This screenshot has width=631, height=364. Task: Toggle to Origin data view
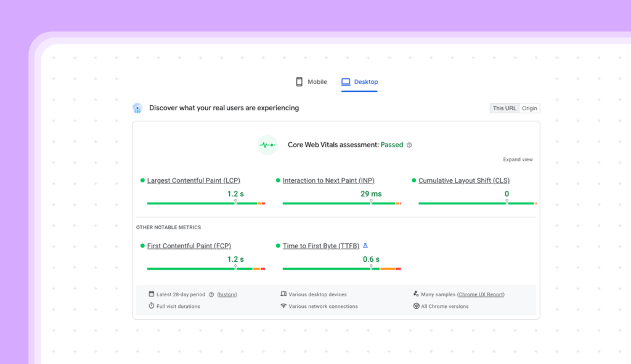pos(529,108)
